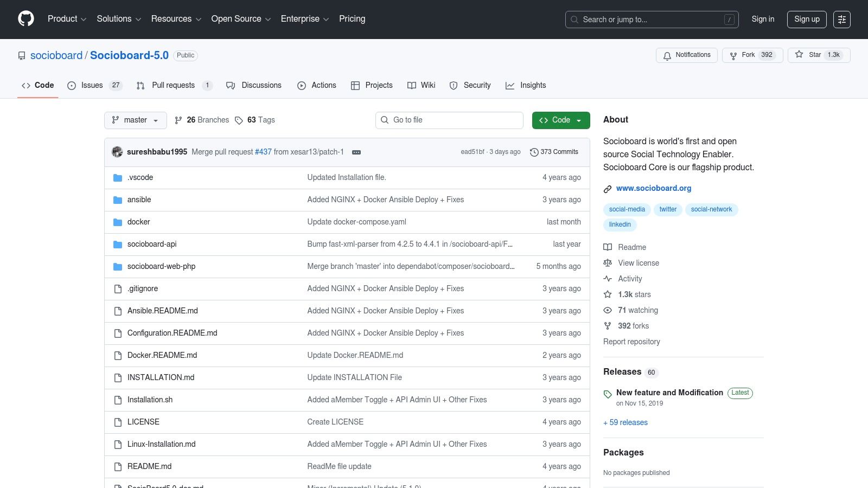Click the social-media topic tag
The image size is (868, 488).
click(627, 209)
